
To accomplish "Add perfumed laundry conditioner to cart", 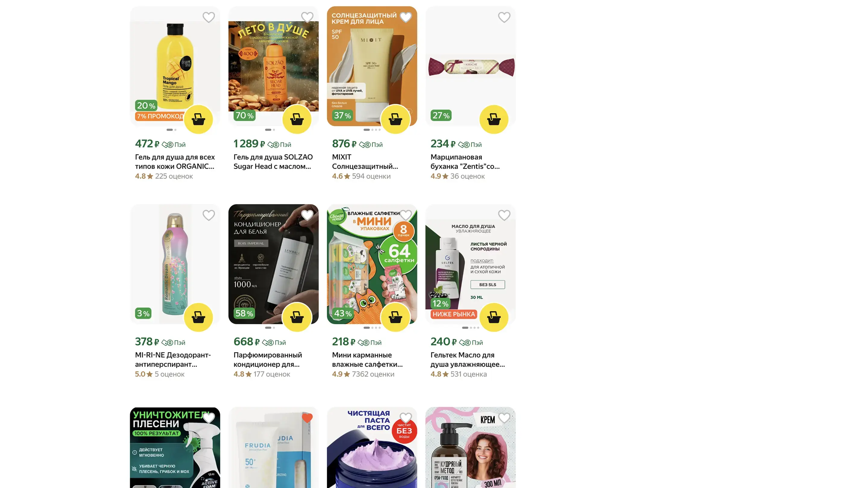I will (297, 317).
